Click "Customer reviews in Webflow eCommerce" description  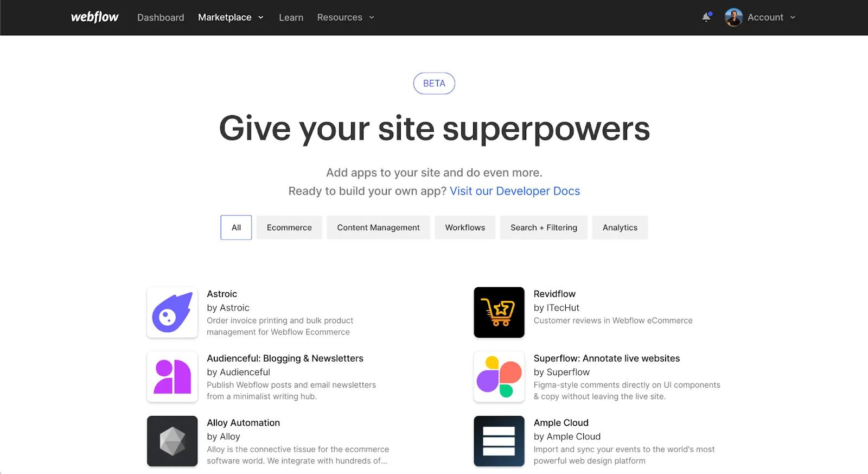[613, 321]
